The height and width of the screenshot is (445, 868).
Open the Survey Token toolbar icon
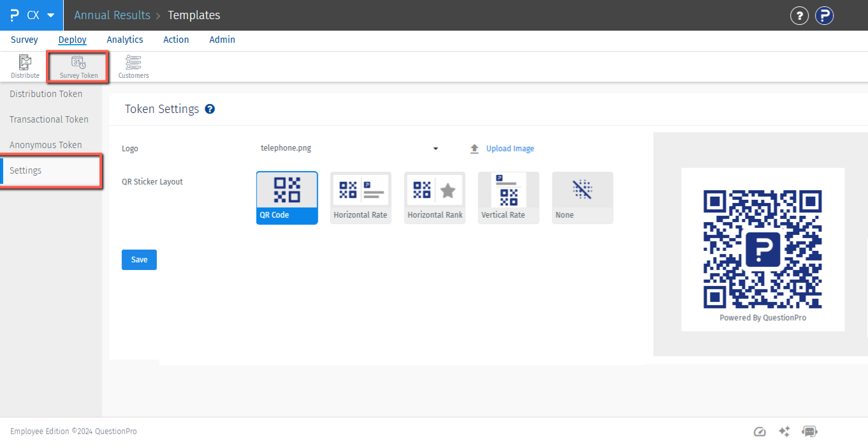click(x=79, y=67)
